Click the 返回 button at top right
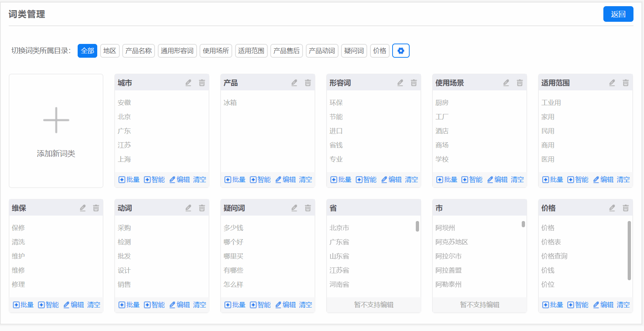Viewport: 644px width, 331px height. click(618, 14)
